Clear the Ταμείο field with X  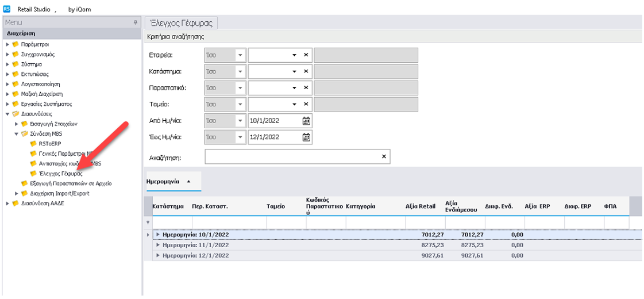pos(306,104)
